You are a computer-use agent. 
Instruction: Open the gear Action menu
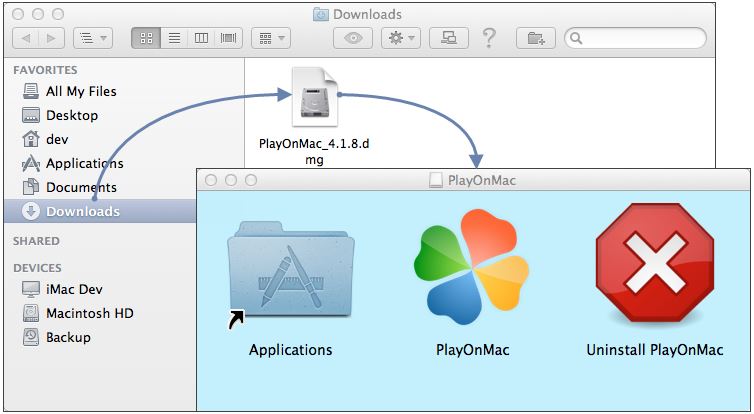(401, 38)
